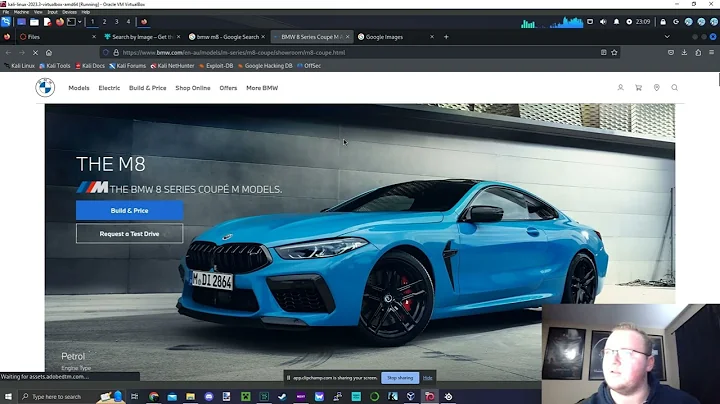This screenshot has height=404, width=720.
Task: Open the Google Hacking DB bookmark
Action: (x=265, y=66)
